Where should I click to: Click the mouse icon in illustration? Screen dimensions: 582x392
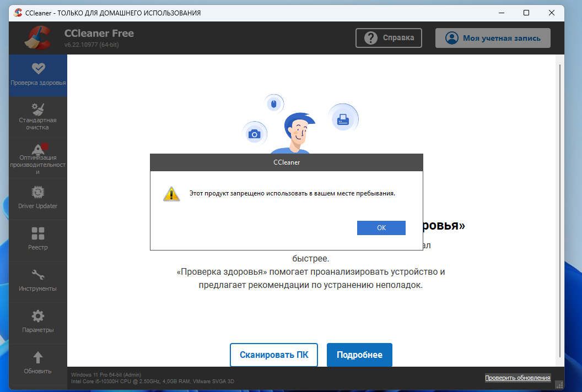click(274, 104)
